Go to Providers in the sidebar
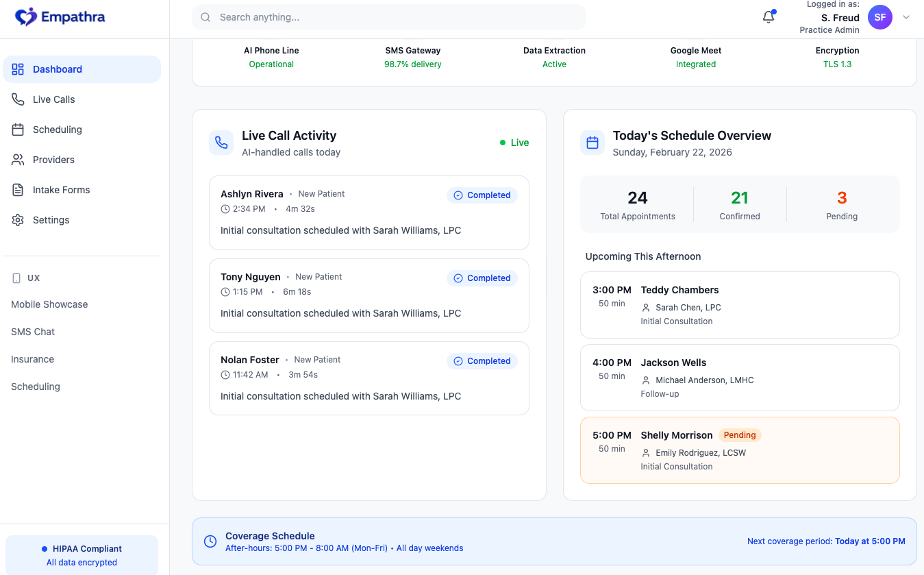This screenshot has height=575, width=924. (53, 160)
